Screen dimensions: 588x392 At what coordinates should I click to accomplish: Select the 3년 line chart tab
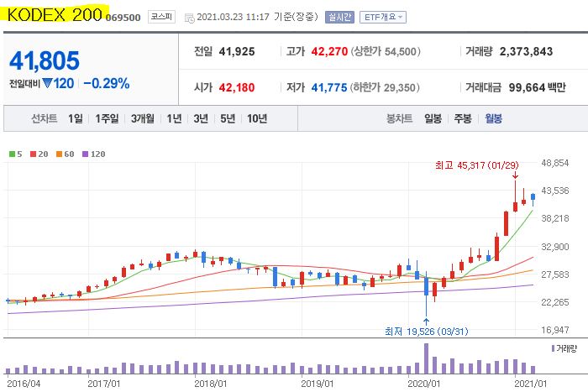coord(201,119)
